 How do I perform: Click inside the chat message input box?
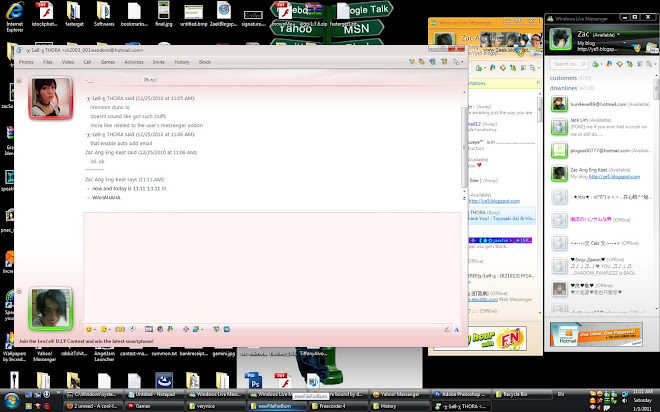272,267
